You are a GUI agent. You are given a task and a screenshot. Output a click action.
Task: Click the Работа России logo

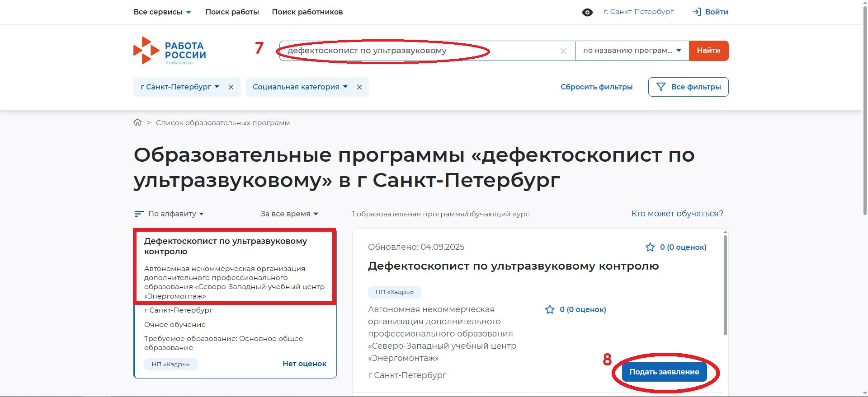point(170,51)
